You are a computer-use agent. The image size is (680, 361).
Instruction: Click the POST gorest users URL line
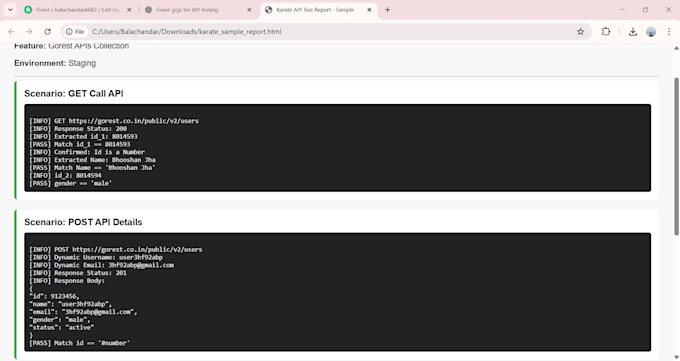[x=116, y=249]
